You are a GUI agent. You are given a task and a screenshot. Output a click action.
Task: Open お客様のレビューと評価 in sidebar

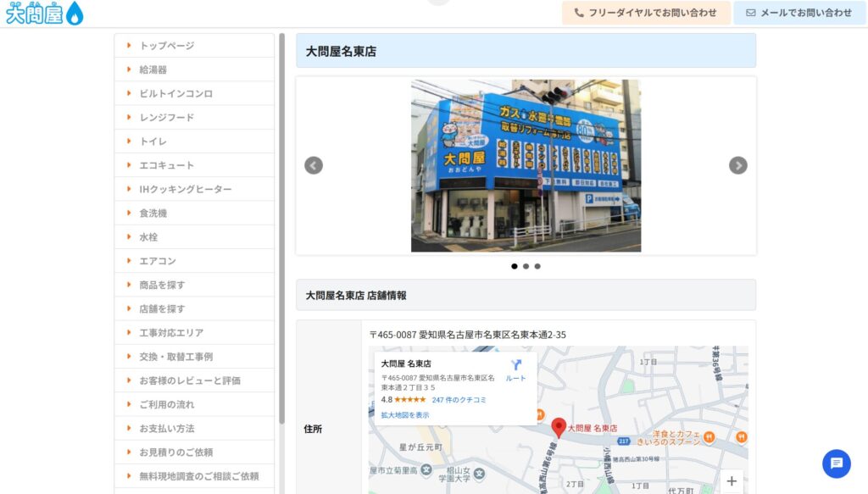point(194,380)
